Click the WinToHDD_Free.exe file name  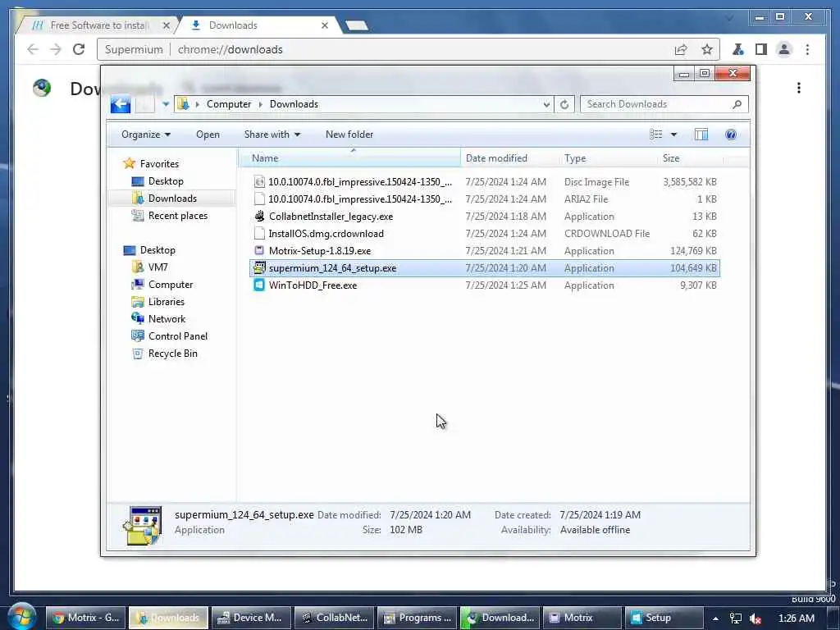pyautogui.click(x=313, y=285)
